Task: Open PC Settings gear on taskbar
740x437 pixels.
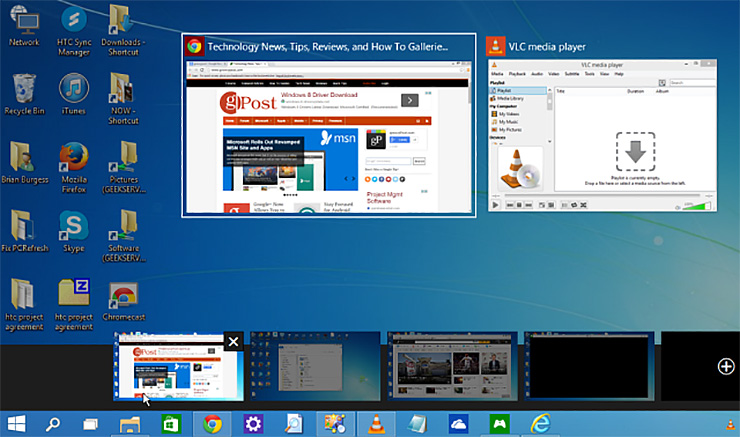Action: coord(253,424)
